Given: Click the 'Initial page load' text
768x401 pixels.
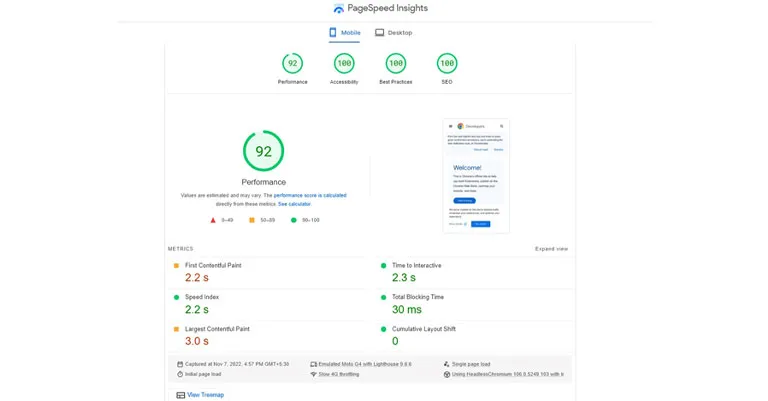Looking at the screenshot, I should pyautogui.click(x=203, y=374).
